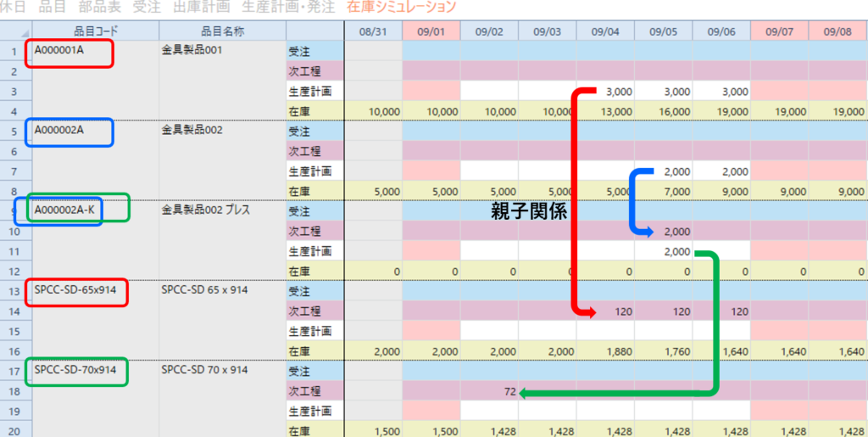
Task: Click the SPCC-SD-70x914 item code cell
Action: point(75,370)
